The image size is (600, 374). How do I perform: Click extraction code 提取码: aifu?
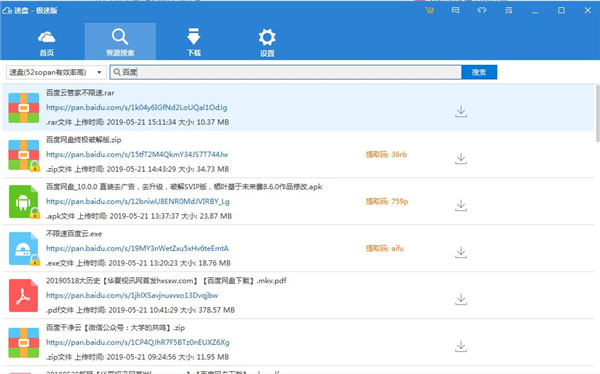point(385,248)
